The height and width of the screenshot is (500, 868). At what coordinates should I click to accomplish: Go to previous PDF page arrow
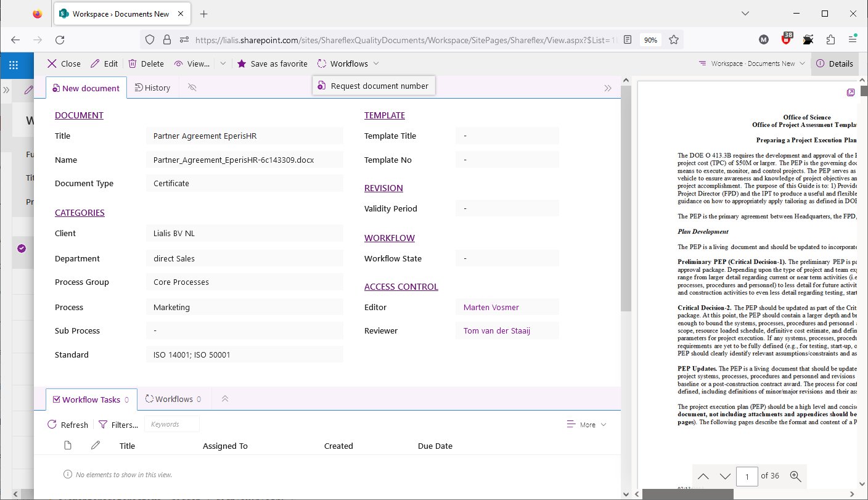click(x=703, y=476)
